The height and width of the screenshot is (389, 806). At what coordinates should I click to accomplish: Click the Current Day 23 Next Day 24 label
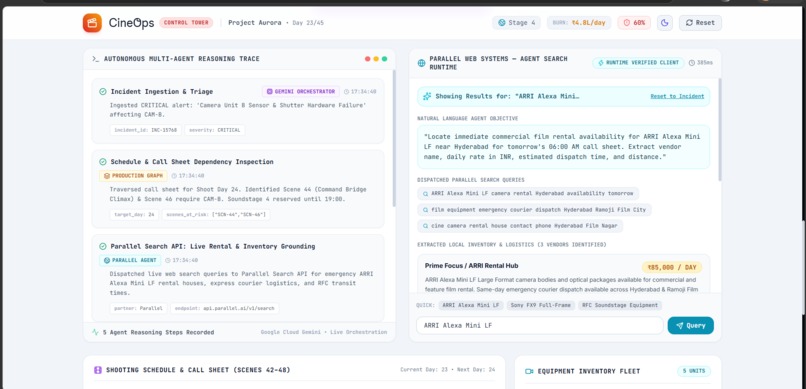[448, 370]
